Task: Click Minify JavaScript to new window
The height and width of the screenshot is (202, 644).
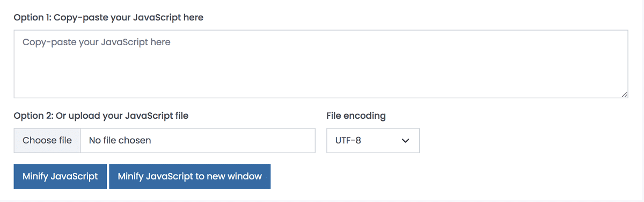Action: (x=189, y=176)
